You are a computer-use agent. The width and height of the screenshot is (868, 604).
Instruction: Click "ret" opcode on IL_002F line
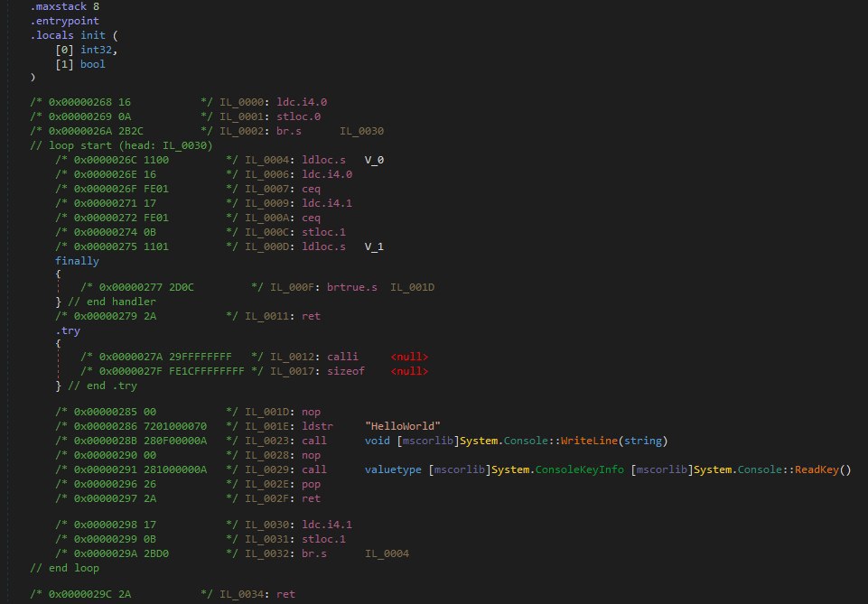click(x=311, y=499)
